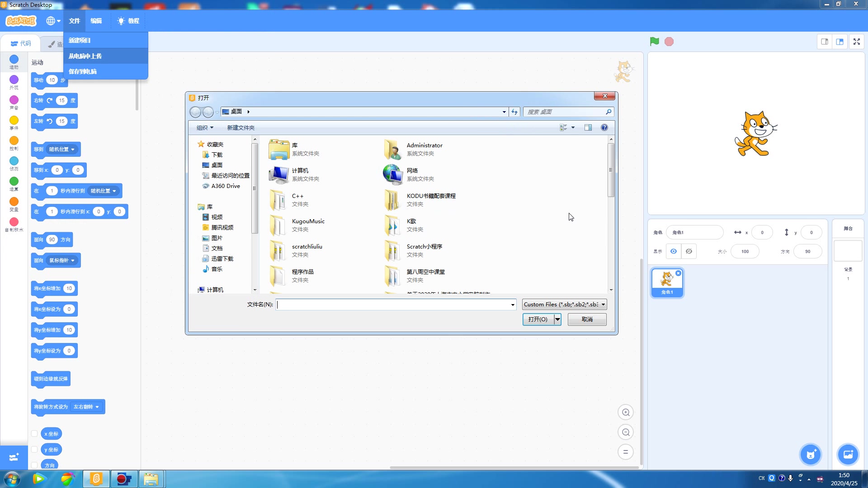This screenshot has width=868, height=488.
Task: Toggle the y 坐标 reporter checkbox
Action: tap(34, 450)
